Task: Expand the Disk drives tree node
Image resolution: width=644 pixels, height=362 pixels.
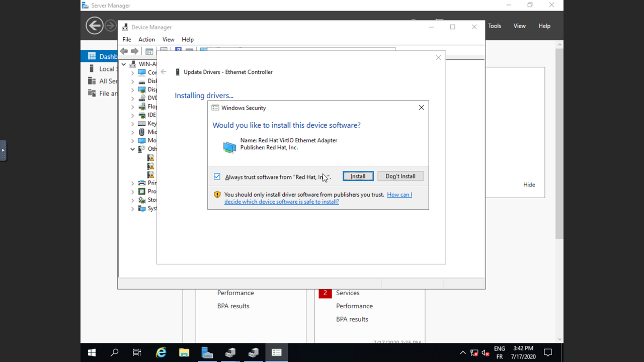Action: tap(132, 81)
